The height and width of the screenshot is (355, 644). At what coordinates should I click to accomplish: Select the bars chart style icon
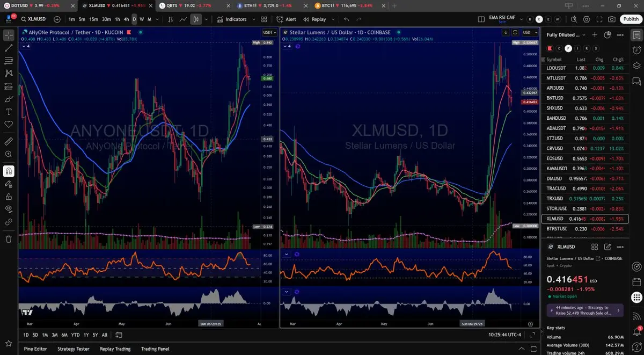[x=171, y=19]
